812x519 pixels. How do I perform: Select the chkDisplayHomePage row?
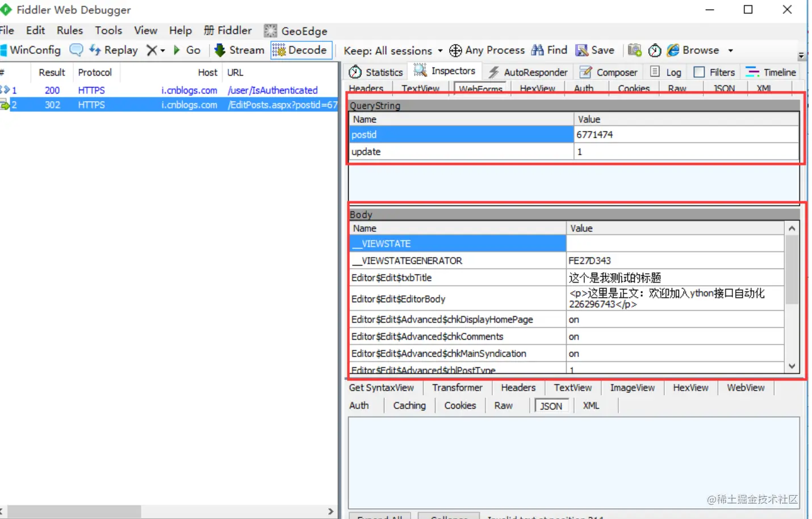pos(566,320)
